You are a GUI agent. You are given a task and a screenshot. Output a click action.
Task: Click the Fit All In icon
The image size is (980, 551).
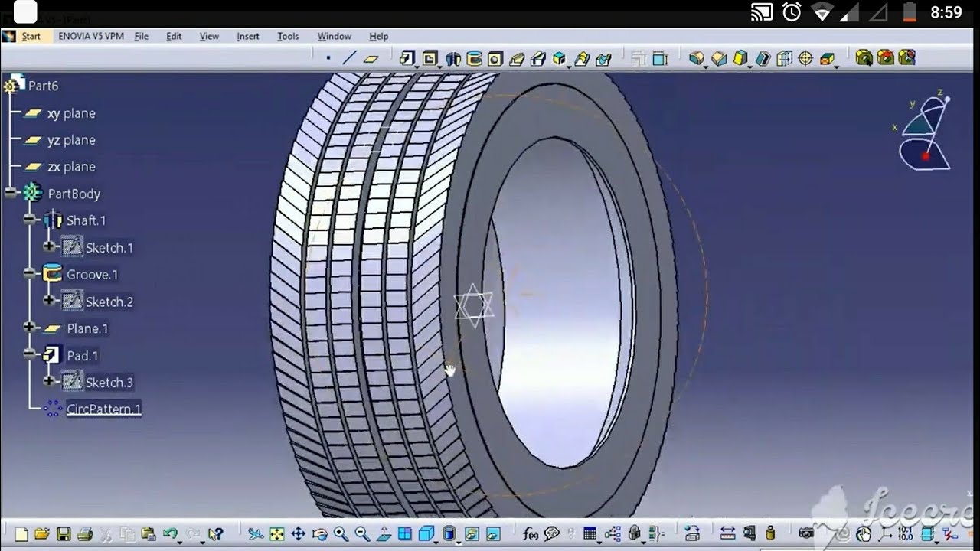pos(277,534)
